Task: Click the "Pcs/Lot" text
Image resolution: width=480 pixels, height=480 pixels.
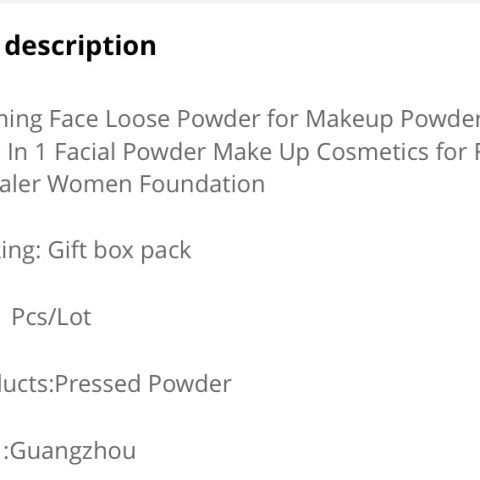Action: click(x=51, y=317)
